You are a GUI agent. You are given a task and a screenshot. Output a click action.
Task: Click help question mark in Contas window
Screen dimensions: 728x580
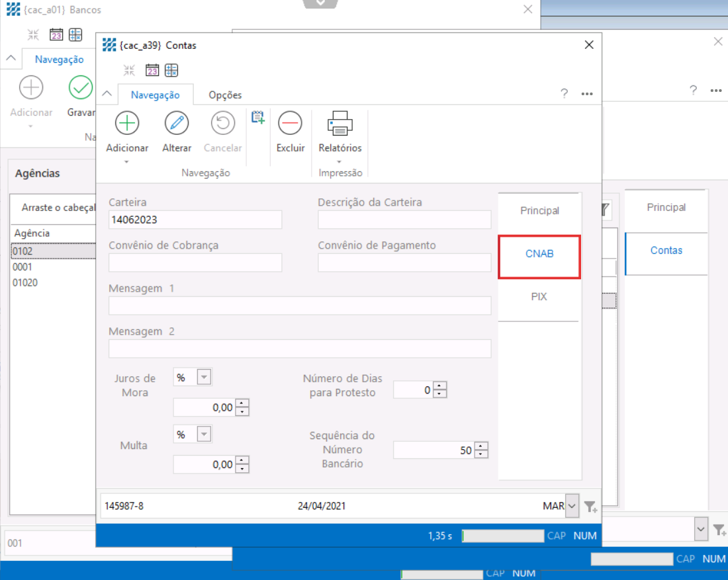[564, 93]
